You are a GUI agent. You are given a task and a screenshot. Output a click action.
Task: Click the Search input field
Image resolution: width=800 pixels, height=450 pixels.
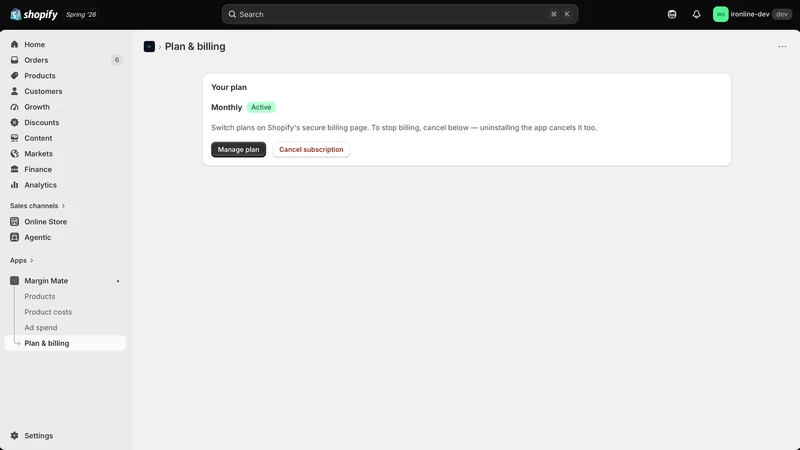point(400,14)
